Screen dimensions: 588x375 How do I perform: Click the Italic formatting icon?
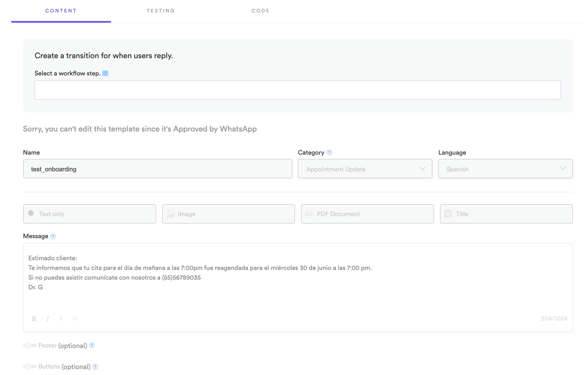[48, 319]
